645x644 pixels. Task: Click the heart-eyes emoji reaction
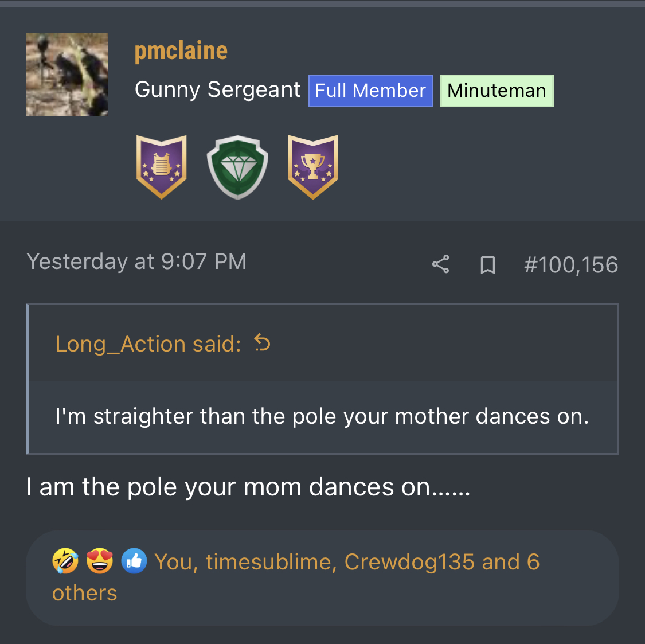[100, 561]
